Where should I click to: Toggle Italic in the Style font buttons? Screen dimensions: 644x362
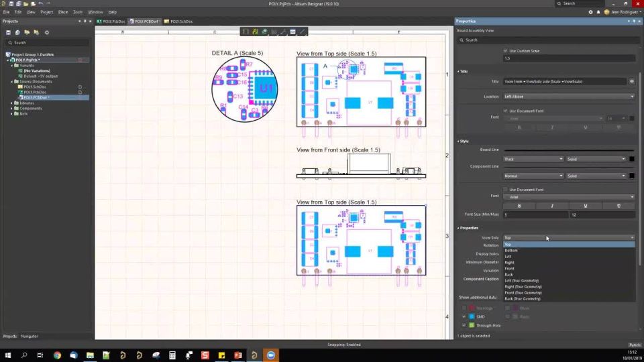point(552,206)
